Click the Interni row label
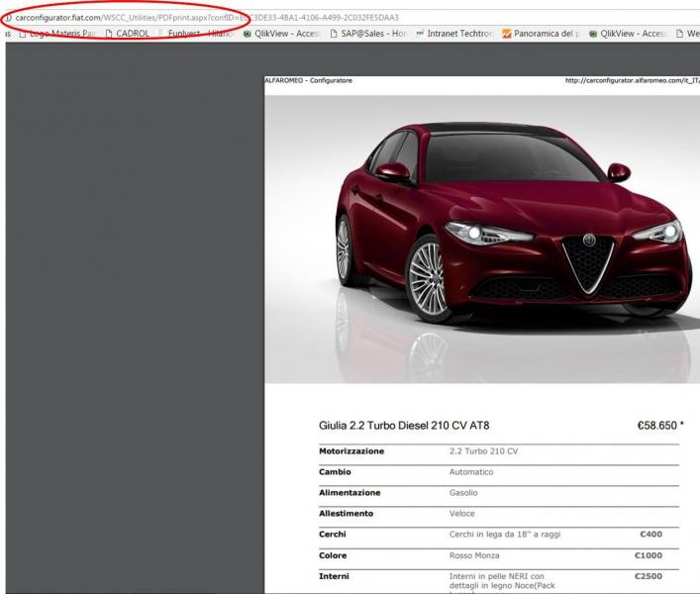Image resolution: width=700 pixels, height=594 pixels. [334, 576]
